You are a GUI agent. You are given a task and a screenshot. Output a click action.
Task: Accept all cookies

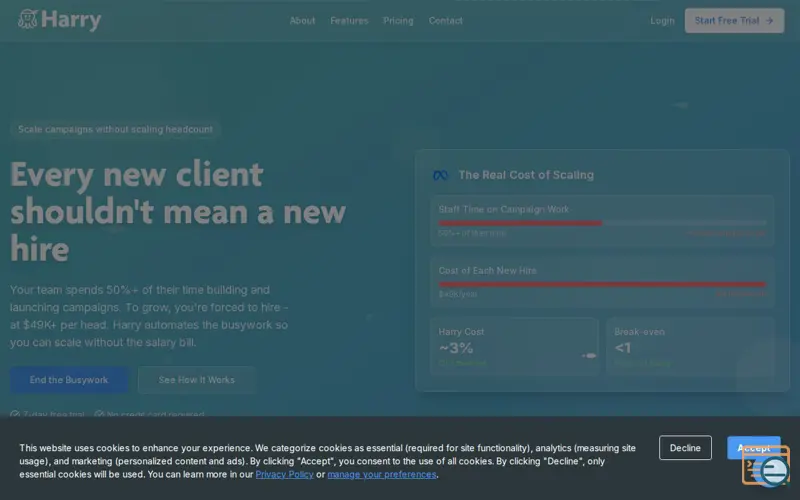[753, 447]
